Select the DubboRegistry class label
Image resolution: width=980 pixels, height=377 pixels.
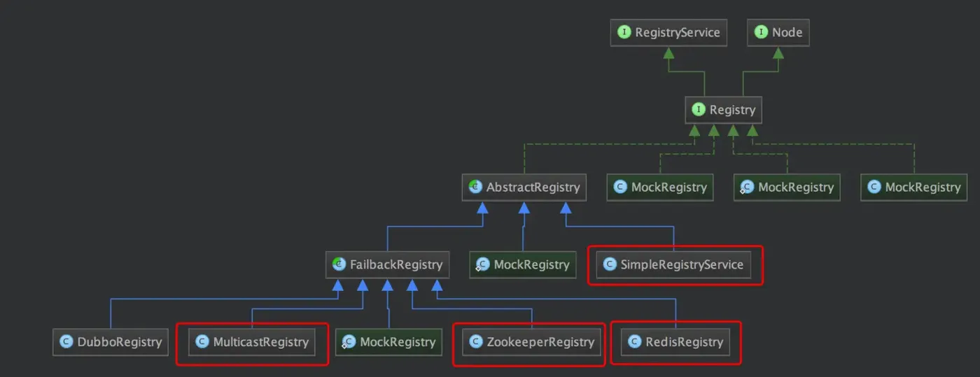[x=120, y=342]
